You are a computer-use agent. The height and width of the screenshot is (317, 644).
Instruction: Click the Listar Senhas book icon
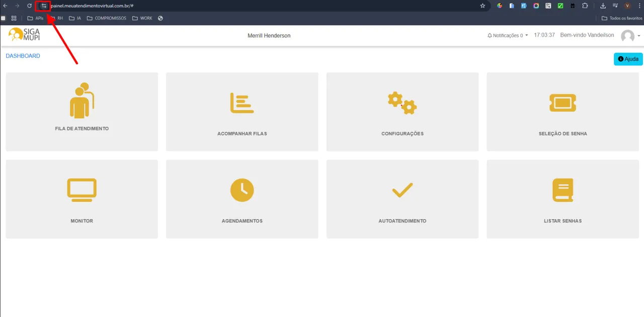click(x=562, y=190)
